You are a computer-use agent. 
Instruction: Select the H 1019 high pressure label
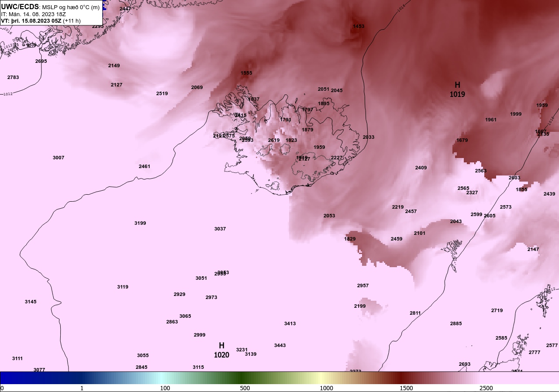point(457,89)
